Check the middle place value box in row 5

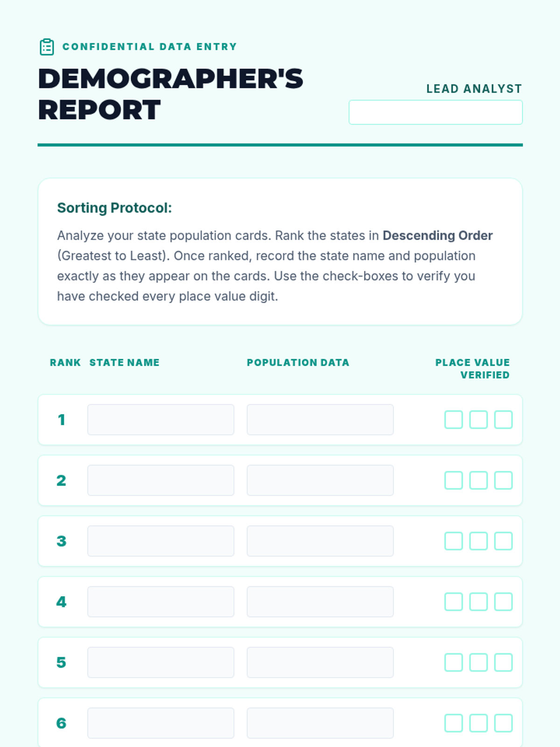478,662
